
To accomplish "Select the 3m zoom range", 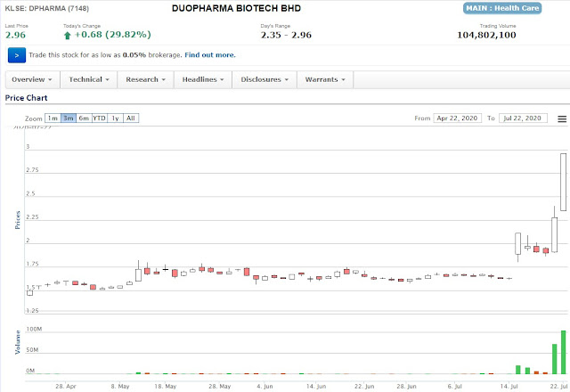I will tap(69, 118).
